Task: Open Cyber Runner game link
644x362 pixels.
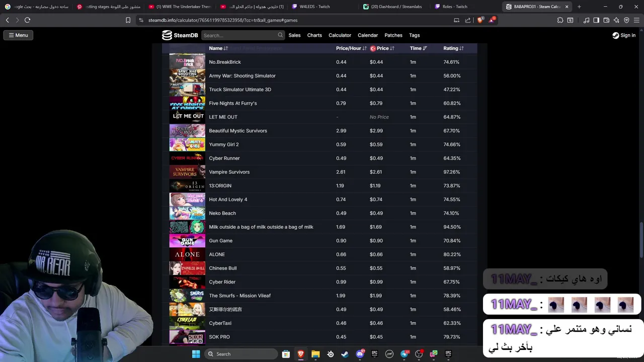Action: (224, 158)
